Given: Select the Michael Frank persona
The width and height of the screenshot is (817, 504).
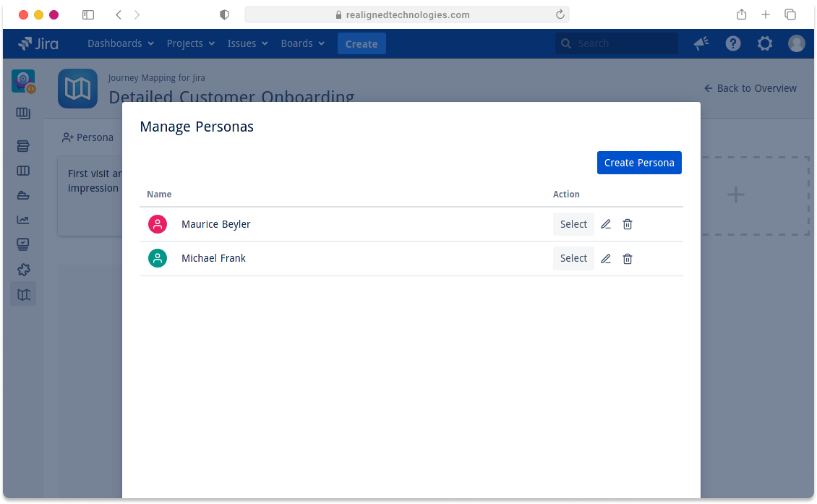Looking at the screenshot, I should (x=573, y=259).
